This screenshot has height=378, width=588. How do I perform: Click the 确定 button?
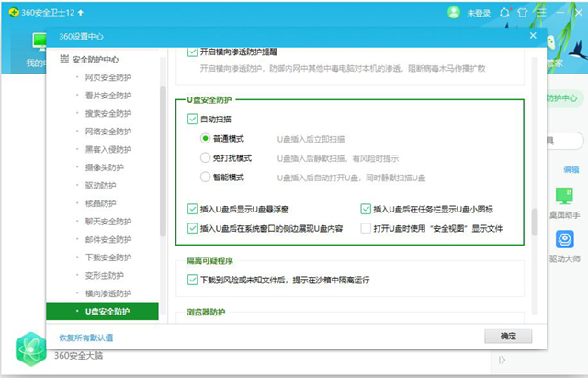point(508,337)
